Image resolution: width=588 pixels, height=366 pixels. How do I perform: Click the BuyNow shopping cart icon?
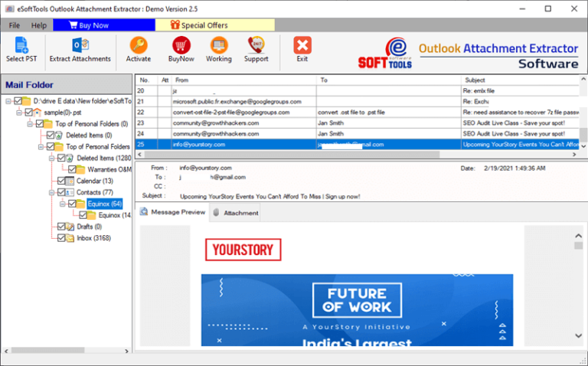coord(181,45)
